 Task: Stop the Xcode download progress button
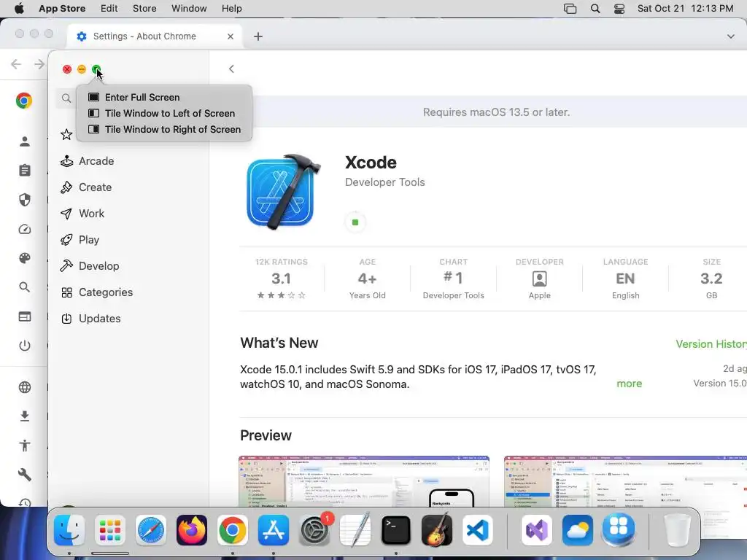point(355,222)
